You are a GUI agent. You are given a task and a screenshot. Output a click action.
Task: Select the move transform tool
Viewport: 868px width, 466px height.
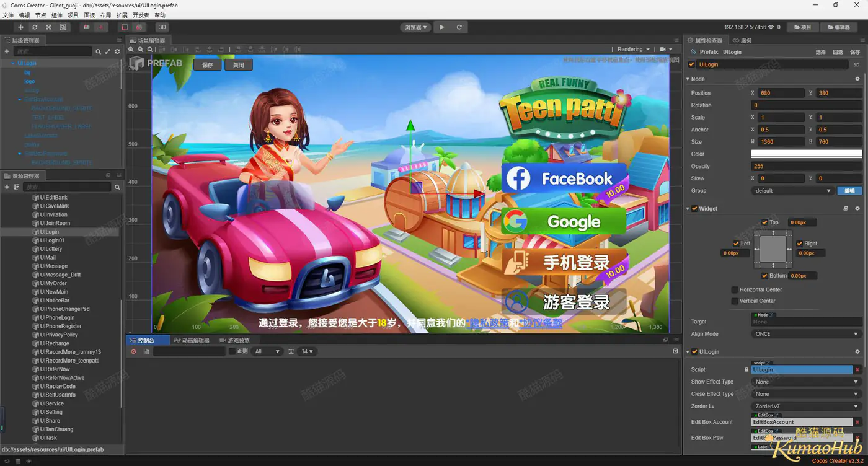coord(20,27)
